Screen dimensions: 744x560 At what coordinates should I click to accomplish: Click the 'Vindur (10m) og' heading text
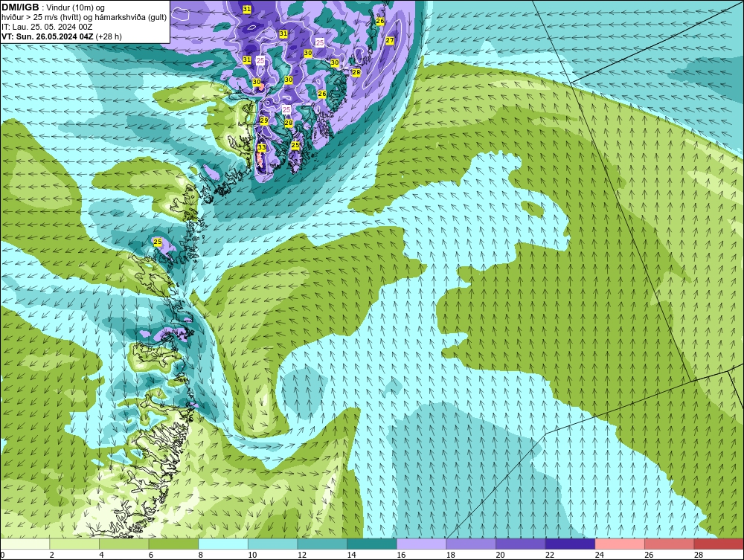(x=77, y=8)
